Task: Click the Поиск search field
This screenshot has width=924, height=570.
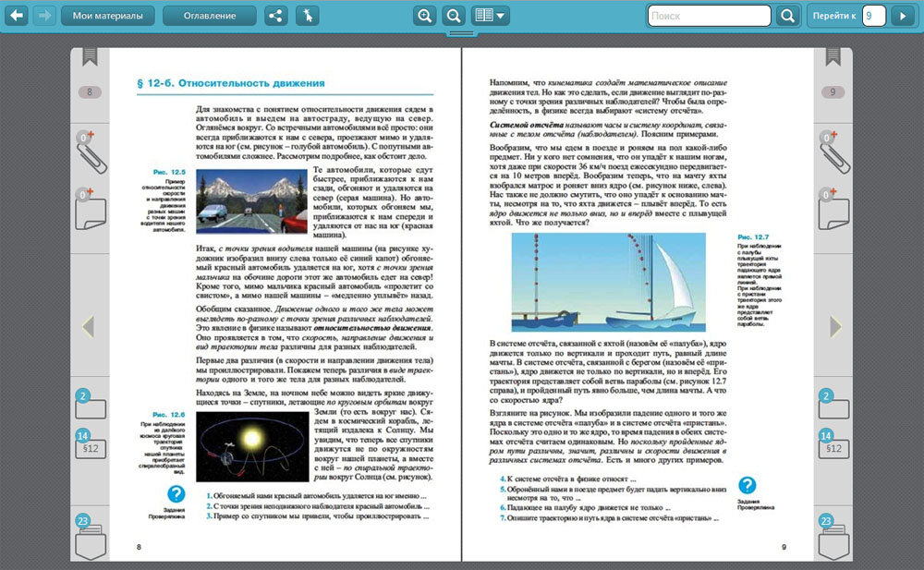Action: (x=709, y=16)
